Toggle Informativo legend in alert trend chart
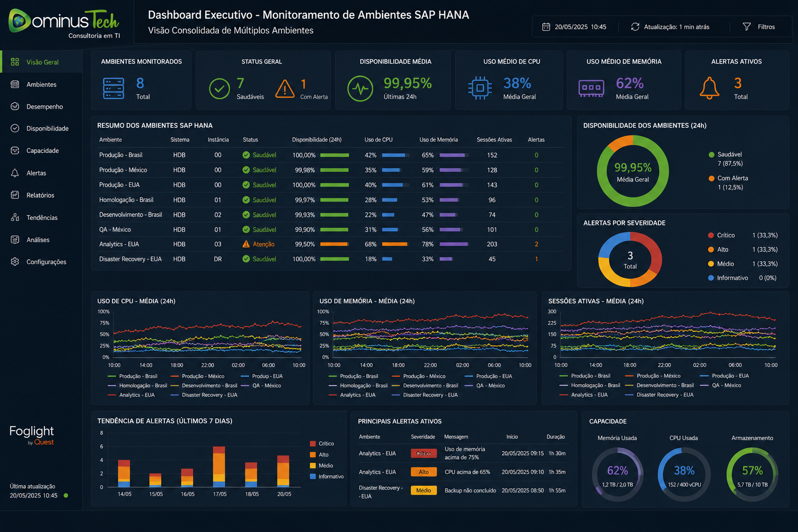798x532 pixels. click(x=326, y=476)
